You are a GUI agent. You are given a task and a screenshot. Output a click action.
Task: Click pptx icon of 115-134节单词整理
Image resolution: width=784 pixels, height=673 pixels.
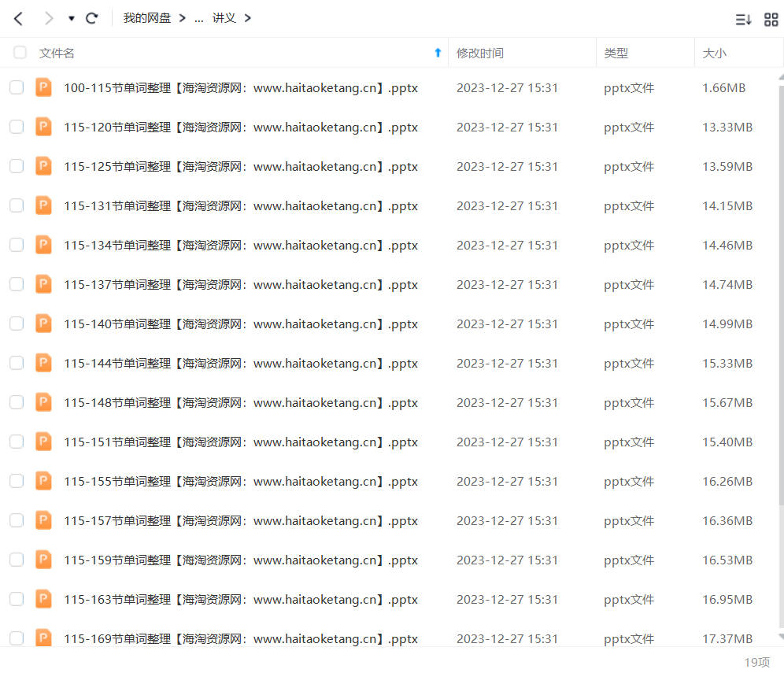pos(43,245)
